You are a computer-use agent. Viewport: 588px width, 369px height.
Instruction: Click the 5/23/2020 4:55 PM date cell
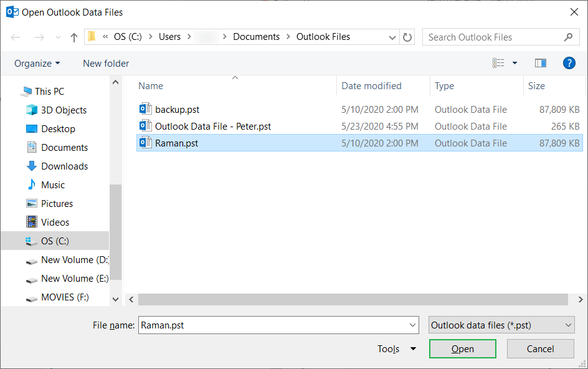point(379,127)
